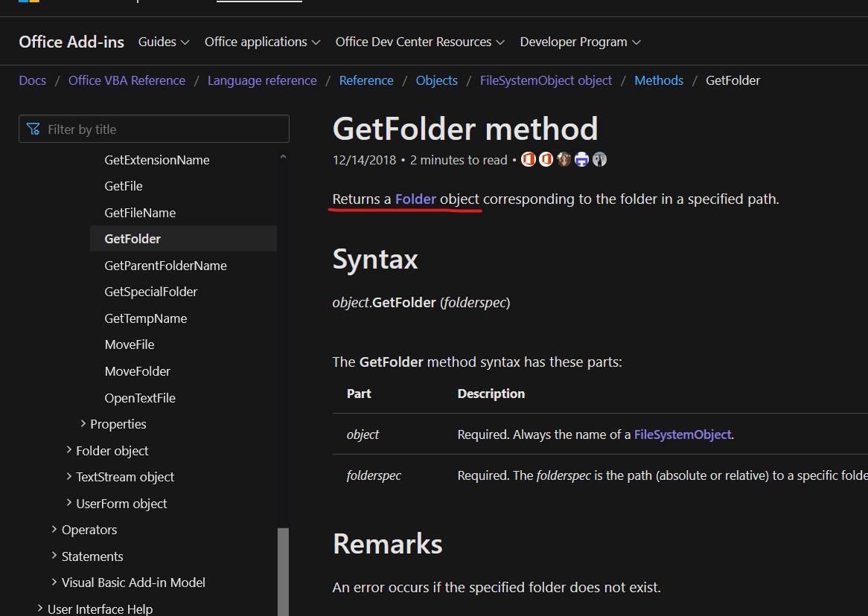The height and width of the screenshot is (616, 868).
Task: Open the Folder object link in description
Action: (x=415, y=199)
